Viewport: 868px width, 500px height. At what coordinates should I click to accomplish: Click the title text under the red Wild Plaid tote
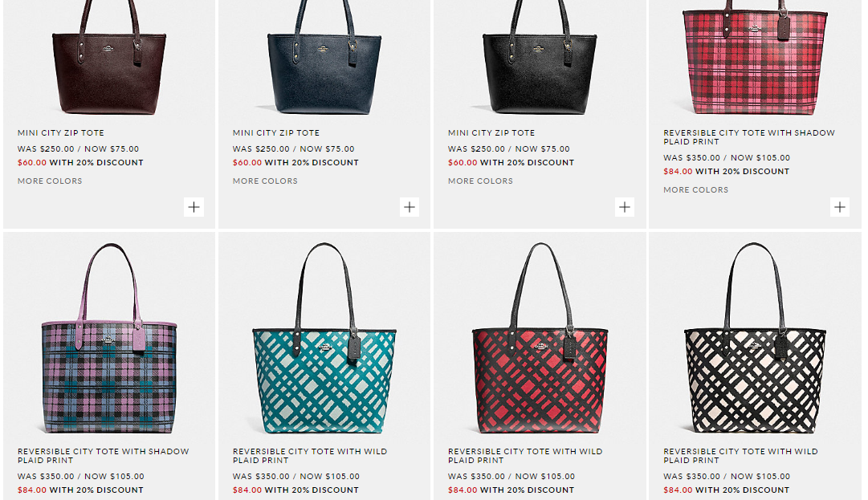click(x=525, y=456)
